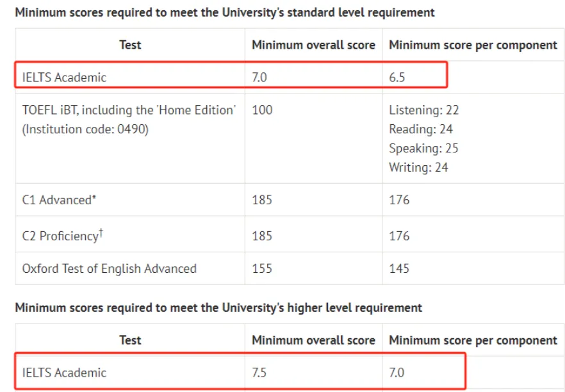Click the Reading: 24 requirement
This screenshot has height=392, width=565.
(421, 129)
